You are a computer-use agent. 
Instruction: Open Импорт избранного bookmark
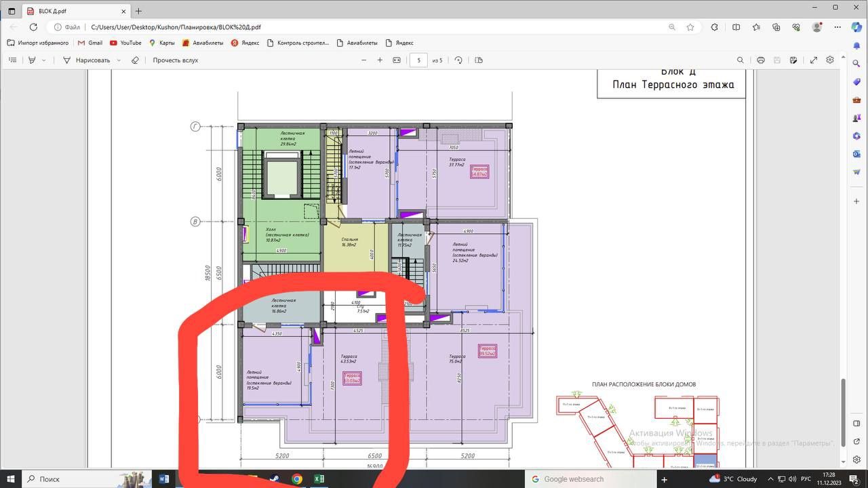tap(38, 43)
